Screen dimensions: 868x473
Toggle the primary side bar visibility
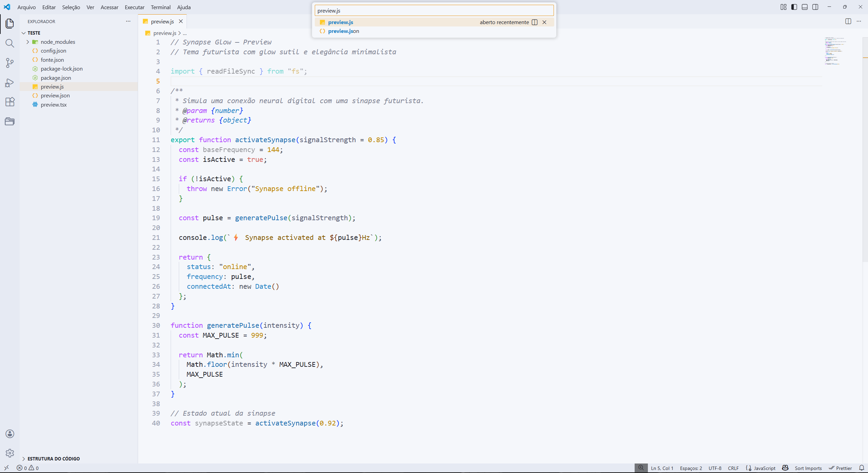tap(794, 7)
